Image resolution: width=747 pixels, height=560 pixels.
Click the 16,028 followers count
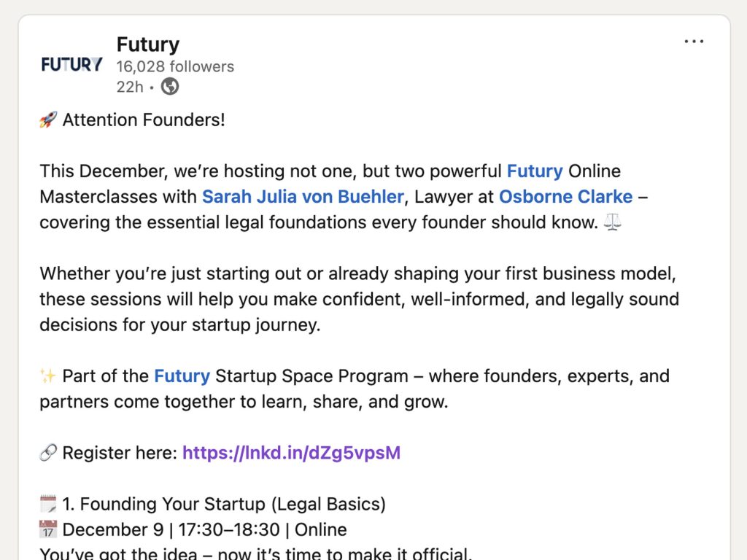[x=175, y=66]
